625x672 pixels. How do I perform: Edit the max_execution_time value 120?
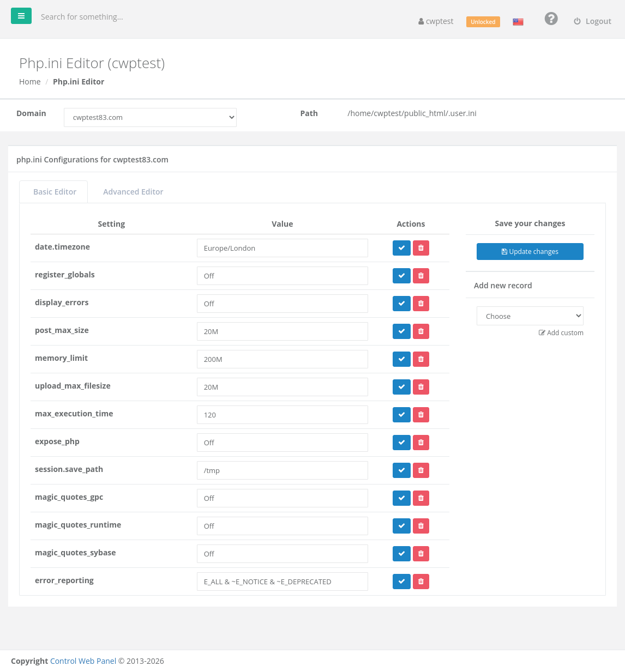[x=283, y=415]
